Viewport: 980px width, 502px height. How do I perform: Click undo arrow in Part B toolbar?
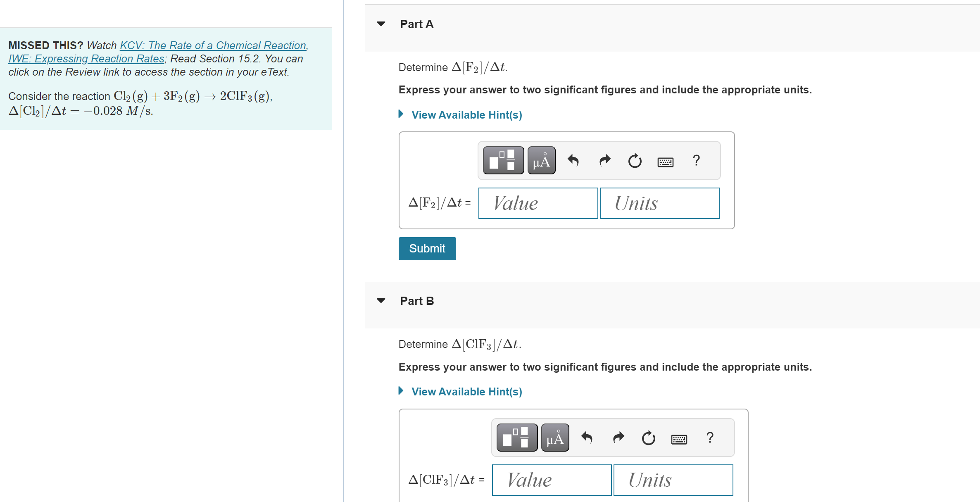point(587,437)
